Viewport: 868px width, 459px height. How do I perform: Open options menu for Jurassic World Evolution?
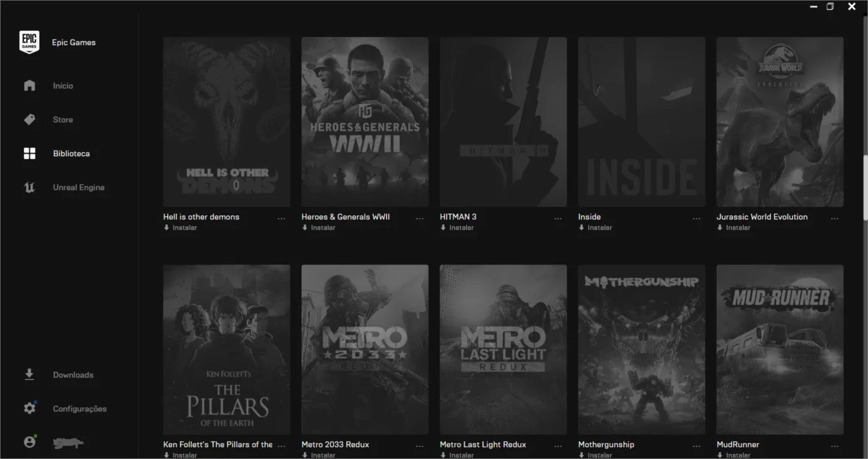[835, 219]
